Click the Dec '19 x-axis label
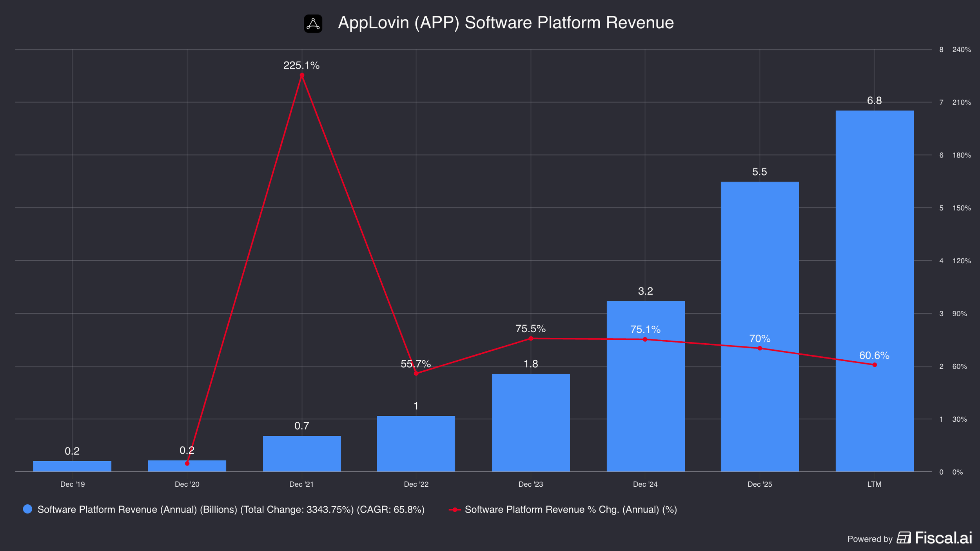Screen dimensions: 980x551 (73, 484)
